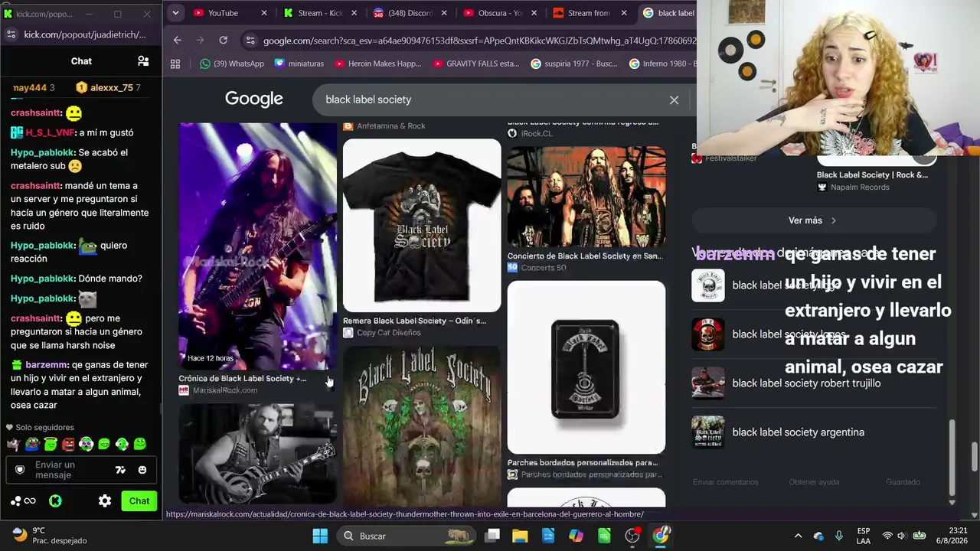The height and width of the screenshot is (551, 980).
Task: Open the embroidered patch product image
Action: click(586, 367)
